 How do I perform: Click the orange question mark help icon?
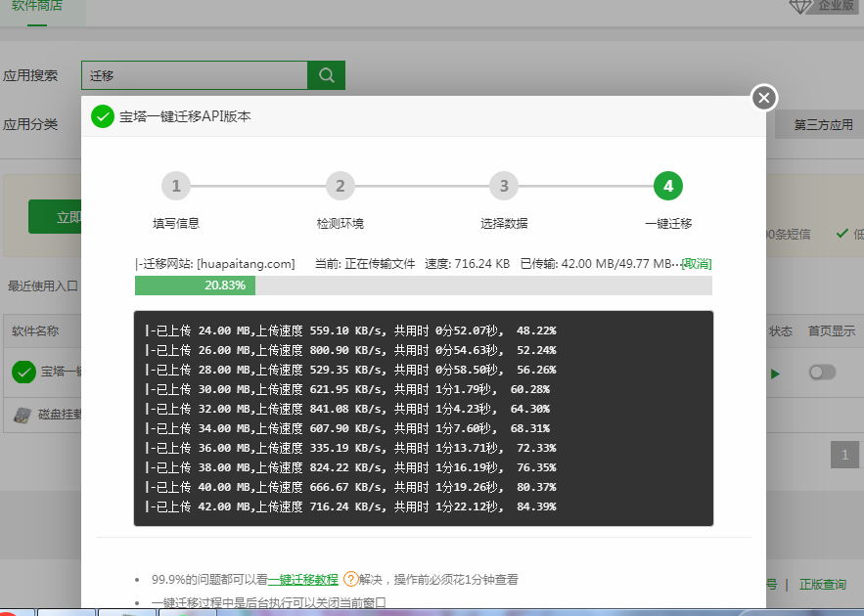pyautogui.click(x=350, y=579)
